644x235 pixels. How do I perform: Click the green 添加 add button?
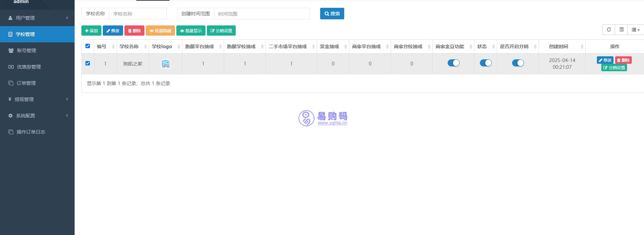[x=91, y=31]
